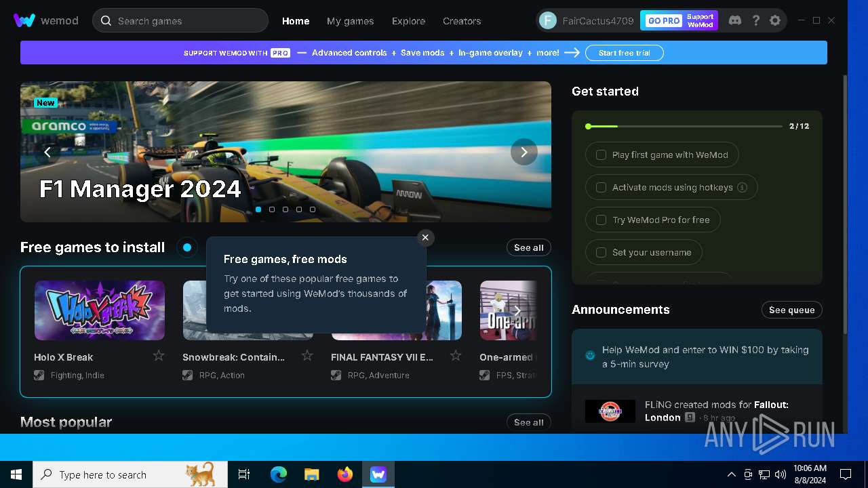Open Windows Start menu

click(16, 474)
